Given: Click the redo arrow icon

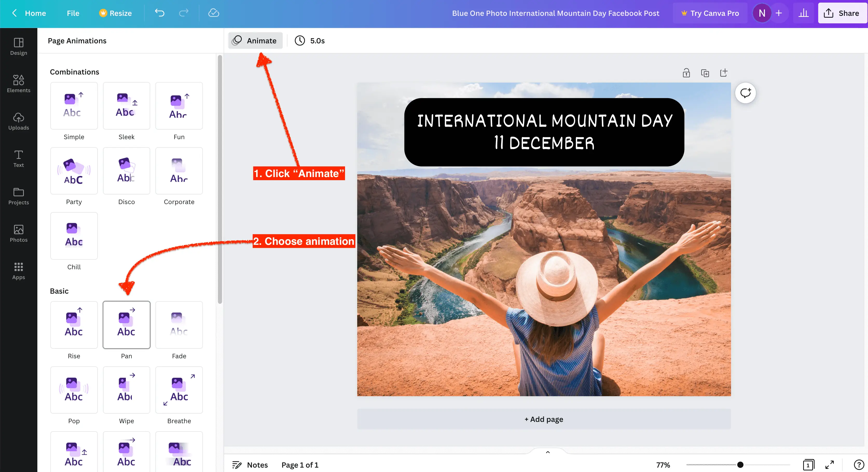Looking at the screenshot, I should 184,13.
